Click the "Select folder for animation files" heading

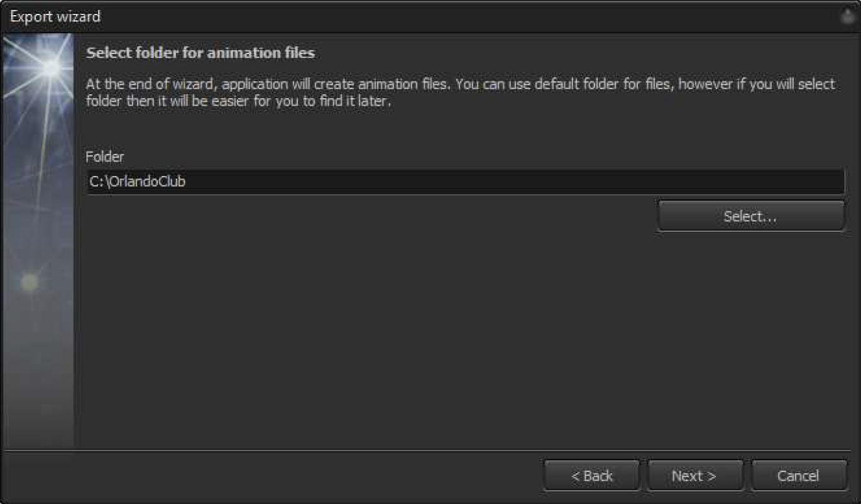[200, 53]
